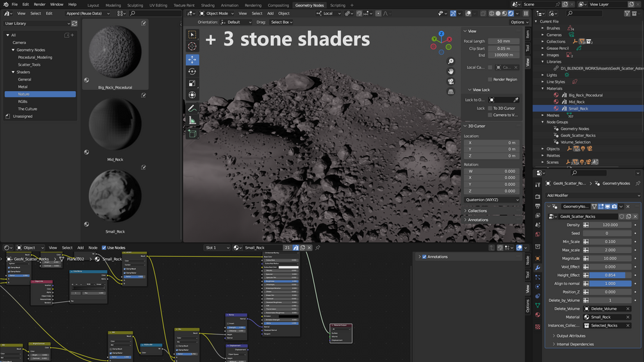
Task: Switch to the Scripting workspace tab
Action: [338, 5]
